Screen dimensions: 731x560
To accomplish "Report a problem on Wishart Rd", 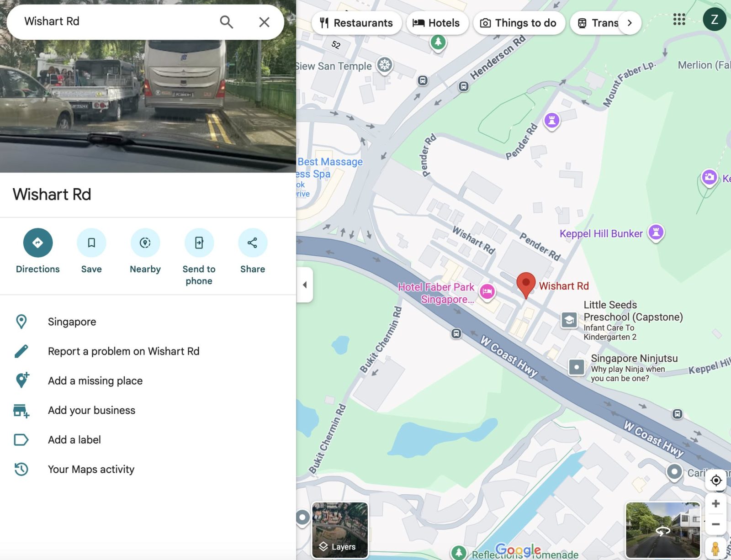I will coord(148,351).
